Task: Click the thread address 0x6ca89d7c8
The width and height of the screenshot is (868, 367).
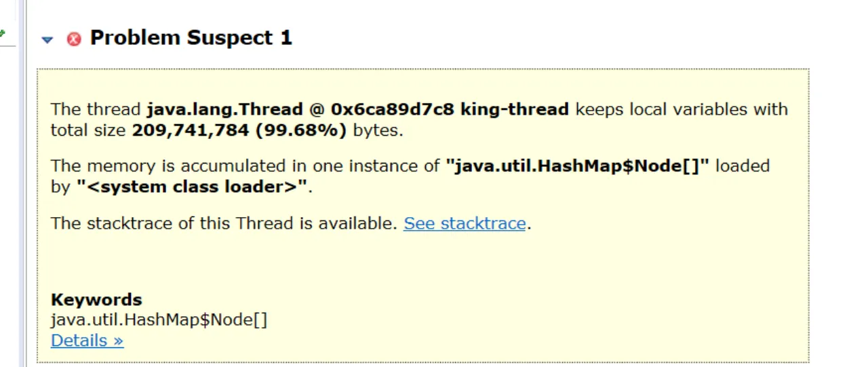Action: point(393,109)
